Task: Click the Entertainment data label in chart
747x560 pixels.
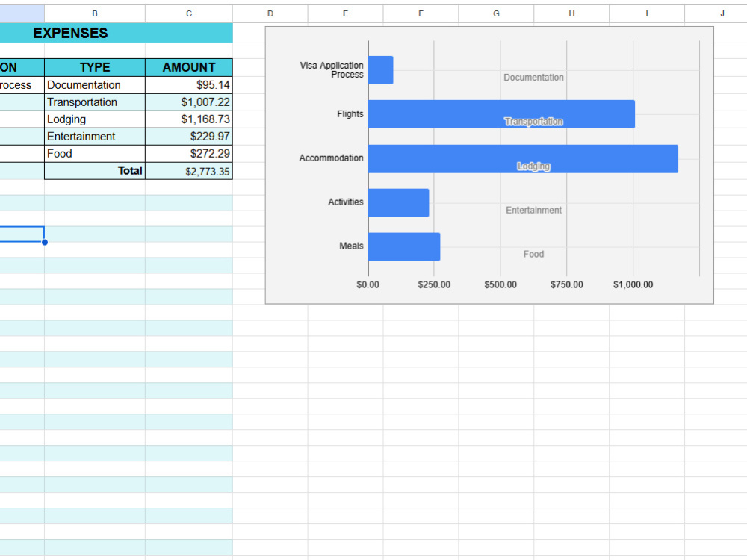Action: tap(533, 210)
